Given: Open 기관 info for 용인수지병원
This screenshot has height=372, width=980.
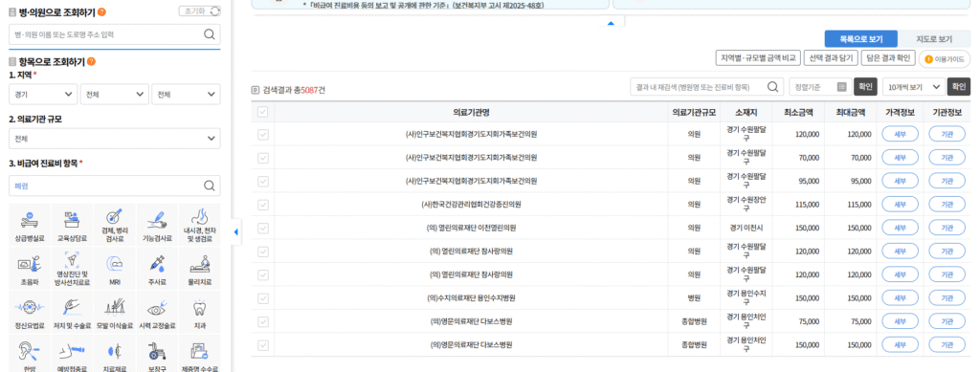Looking at the screenshot, I should (947, 298).
